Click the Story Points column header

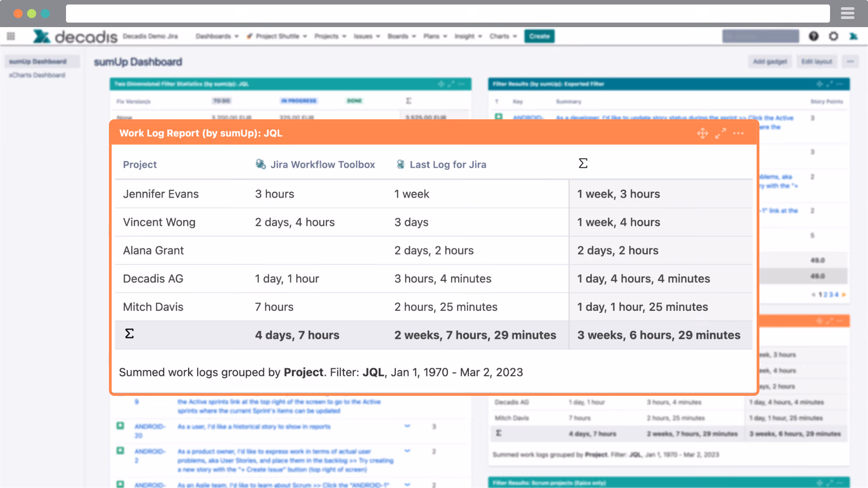[x=826, y=102]
